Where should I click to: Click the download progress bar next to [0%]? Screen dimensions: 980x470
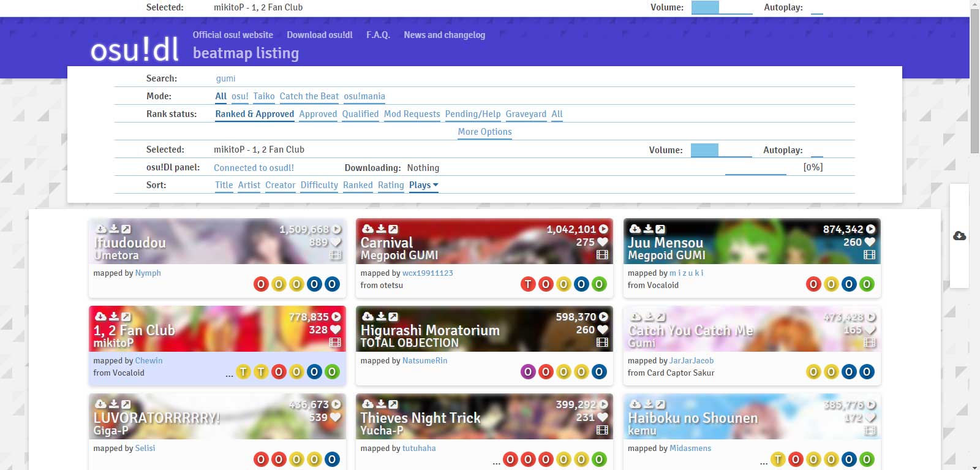click(756, 168)
